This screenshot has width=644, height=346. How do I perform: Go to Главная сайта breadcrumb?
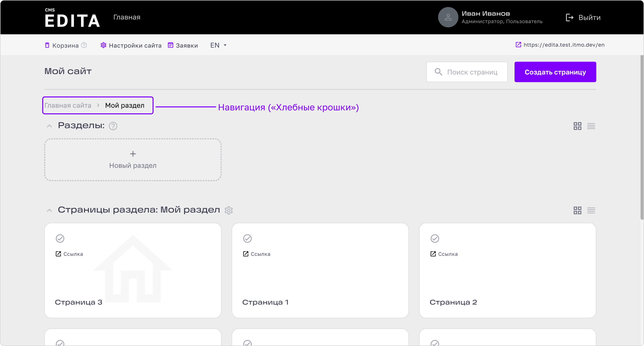tap(68, 105)
